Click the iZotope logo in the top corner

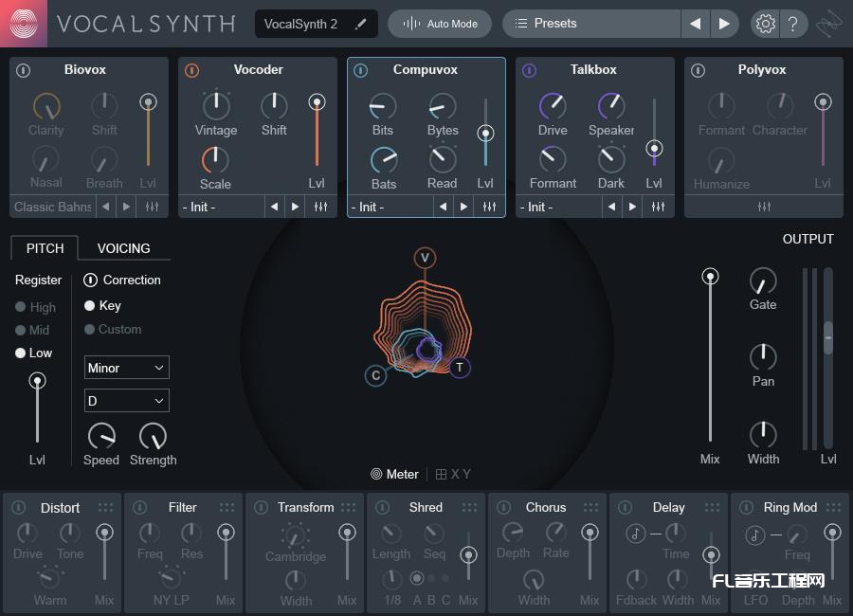click(x=828, y=24)
